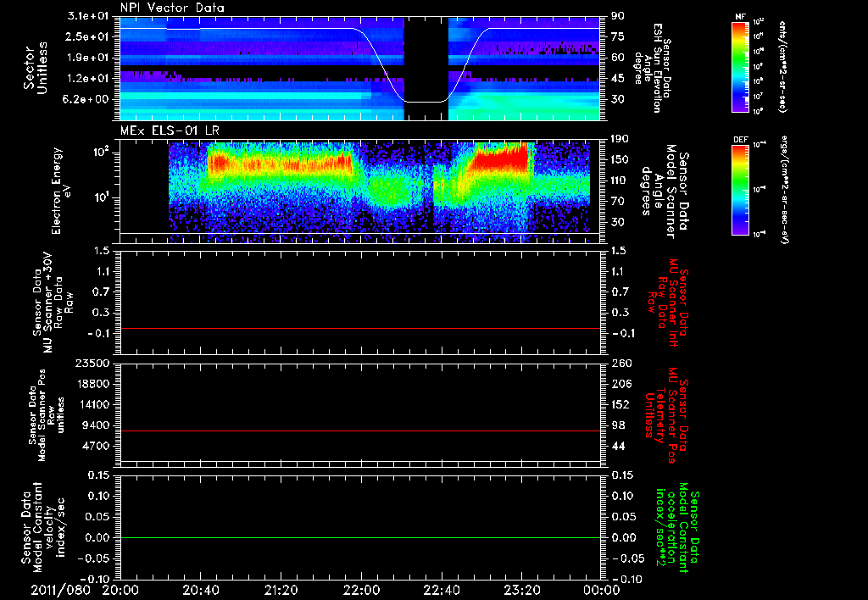The height and width of the screenshot is (600, 868).
Task: Select the NF color bar gradient
Action: pos(741,67)
